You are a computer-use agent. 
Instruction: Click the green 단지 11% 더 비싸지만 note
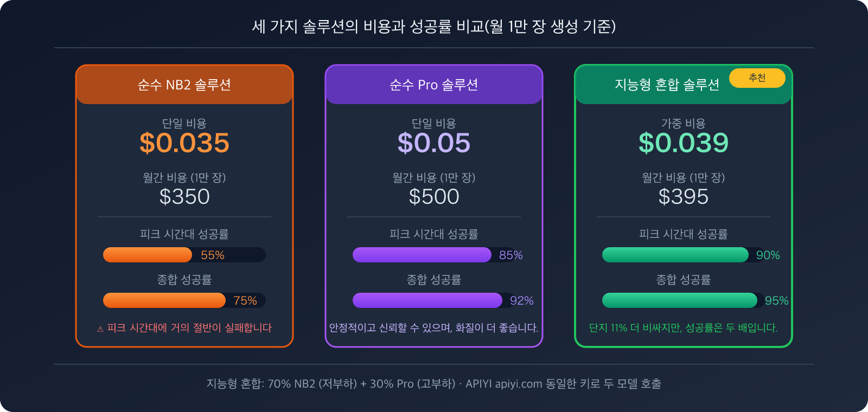684,328
